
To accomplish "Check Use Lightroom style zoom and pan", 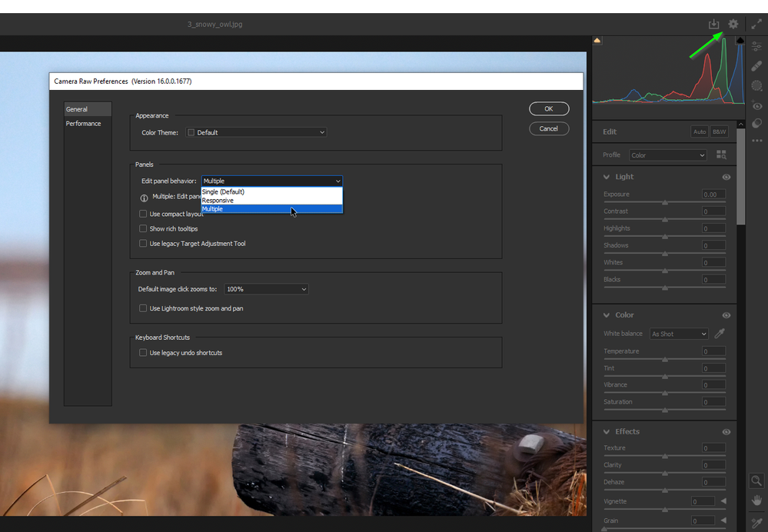I will [143, 308].
